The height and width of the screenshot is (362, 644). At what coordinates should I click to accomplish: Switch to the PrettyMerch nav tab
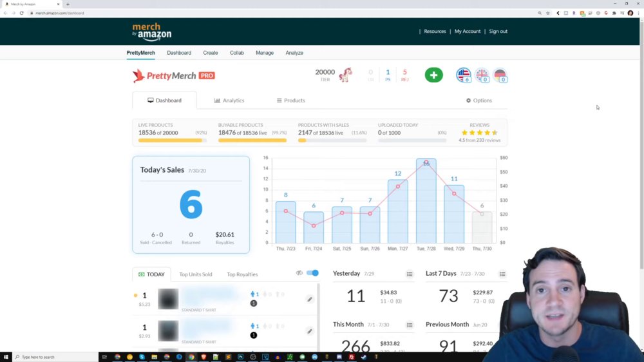pyautogui.click(x=140, y=53)
